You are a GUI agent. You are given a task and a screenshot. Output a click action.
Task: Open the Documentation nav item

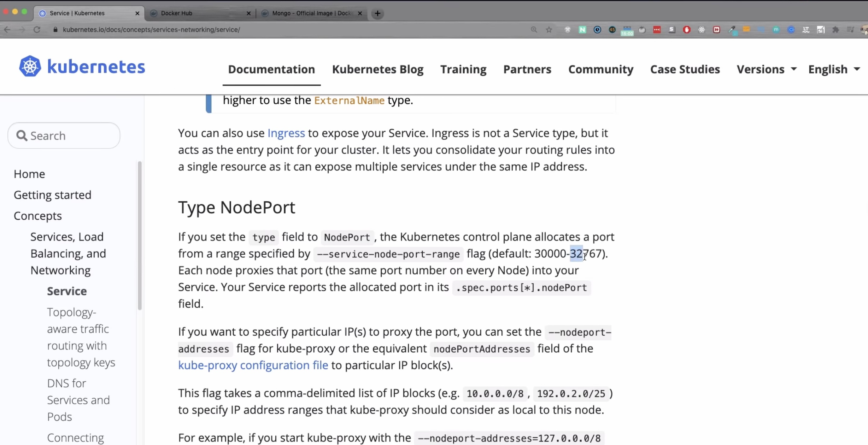(x=271, y=69)
